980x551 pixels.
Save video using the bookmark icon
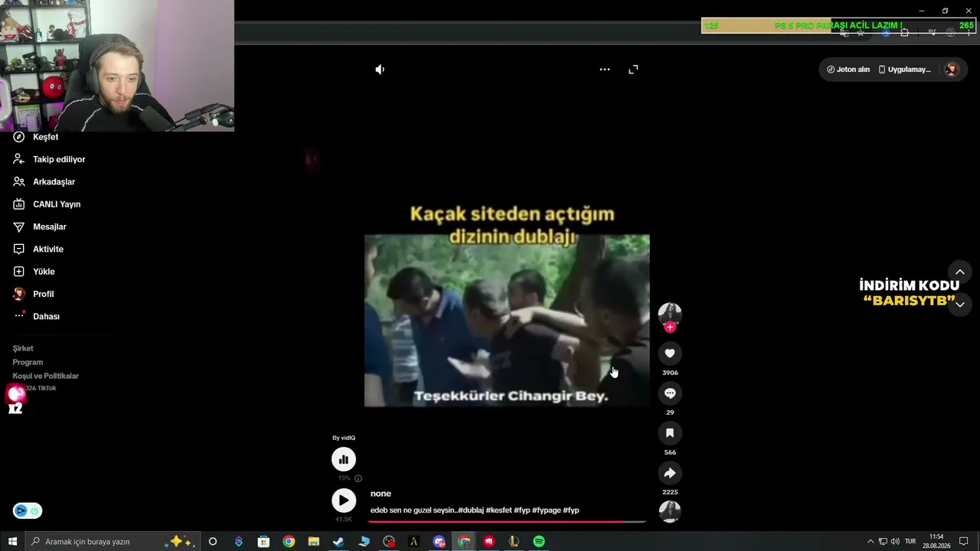(670, 432)
